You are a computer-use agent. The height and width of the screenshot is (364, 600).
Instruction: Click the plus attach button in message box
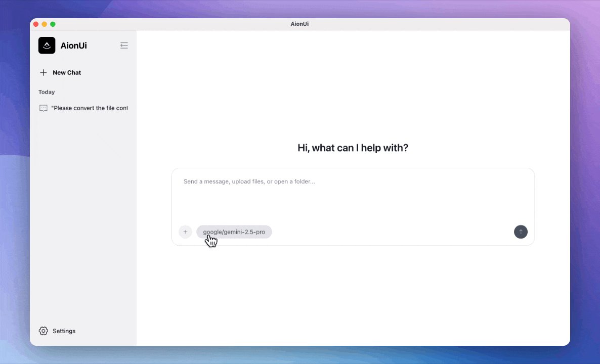coord(185,232)
